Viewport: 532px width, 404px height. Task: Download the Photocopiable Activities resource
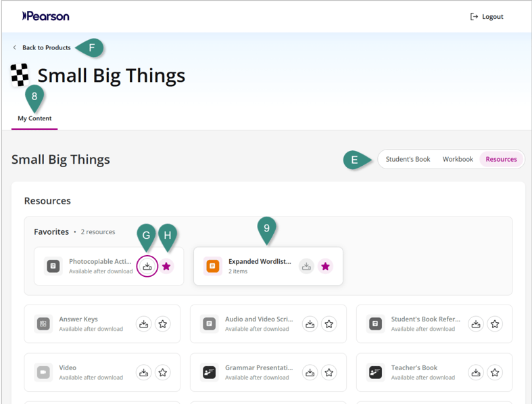(147, 267)
